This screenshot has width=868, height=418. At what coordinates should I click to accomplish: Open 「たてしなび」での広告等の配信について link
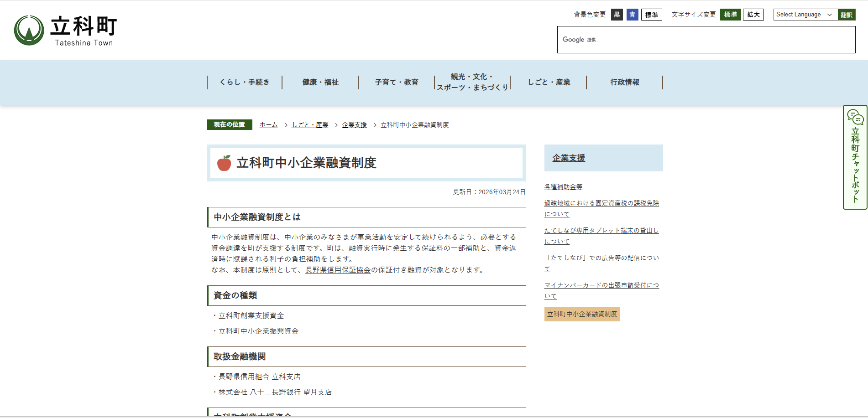coord(601,263)
